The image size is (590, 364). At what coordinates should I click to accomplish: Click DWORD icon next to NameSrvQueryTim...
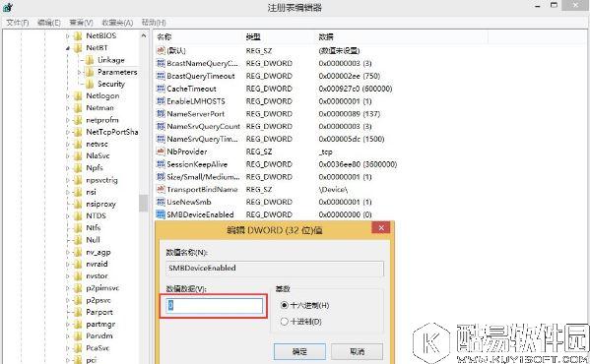point(161,139)
